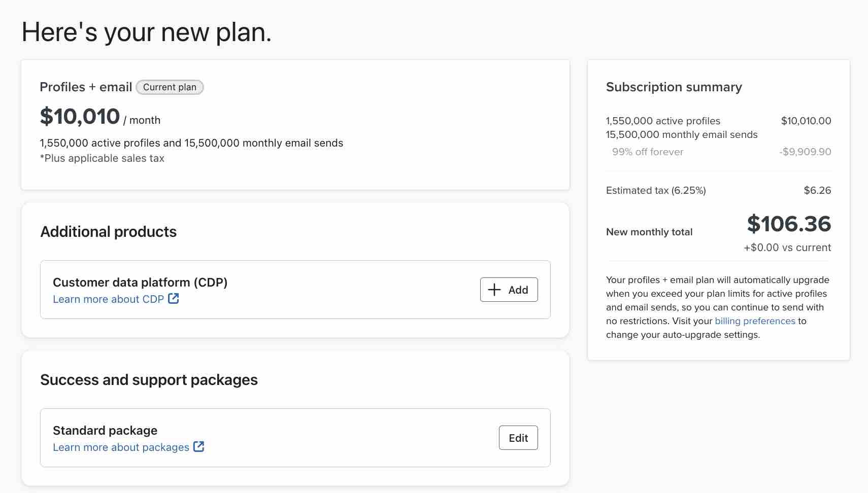Click the Subscription summary header

tap(674, 87)
